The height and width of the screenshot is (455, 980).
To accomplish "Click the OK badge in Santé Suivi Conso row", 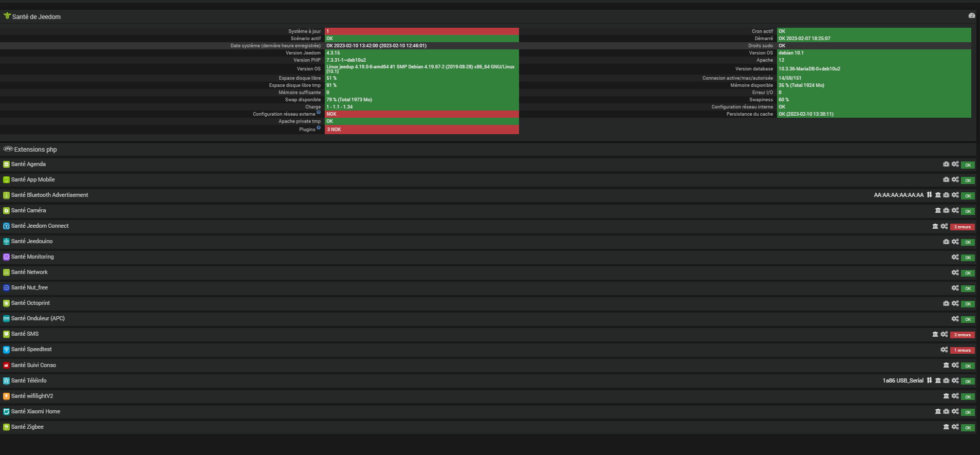I will [x=968, y=366].
